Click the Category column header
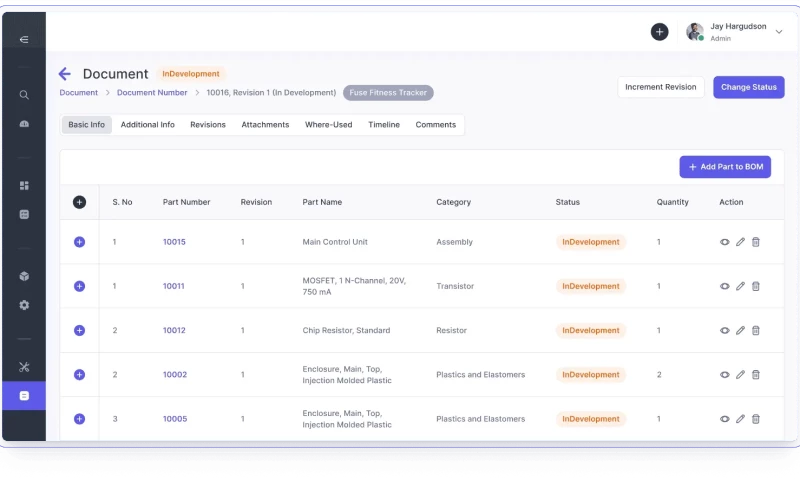 454,202
